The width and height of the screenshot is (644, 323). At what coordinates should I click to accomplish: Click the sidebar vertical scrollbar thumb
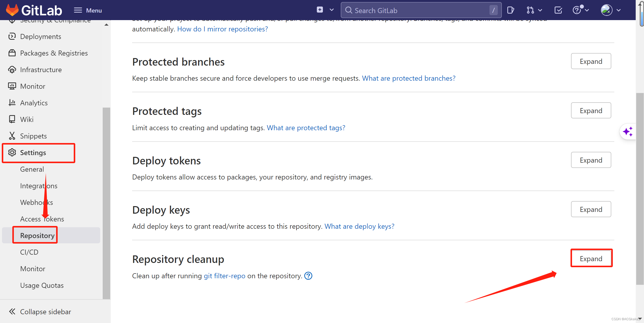click(x=106, y=203)
